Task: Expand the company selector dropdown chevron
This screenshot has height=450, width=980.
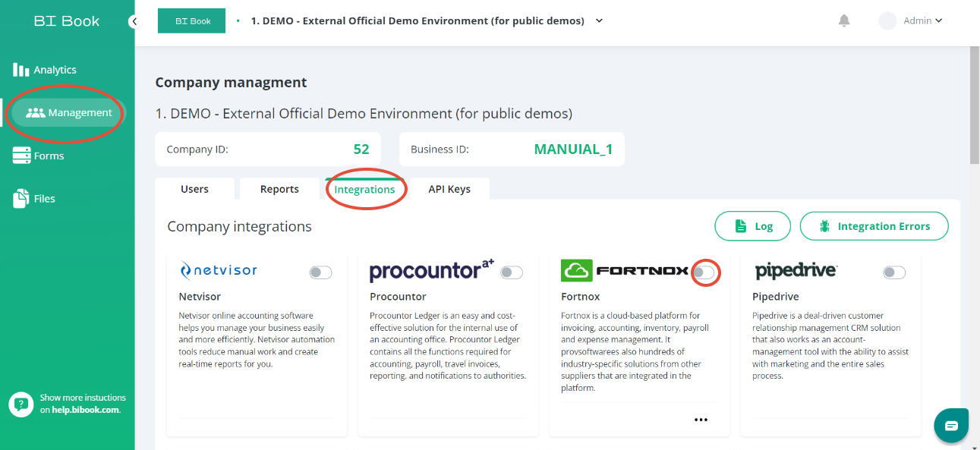Action: coord(599,21)
